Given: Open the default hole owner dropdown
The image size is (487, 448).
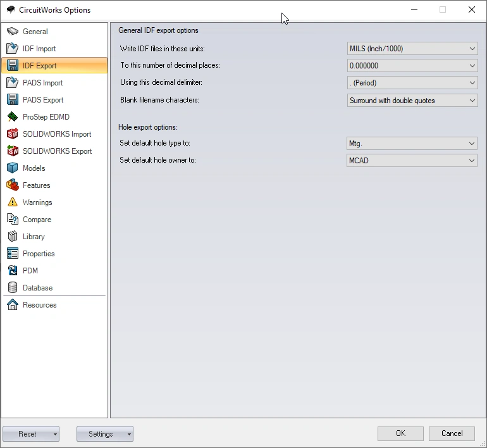Looking at the screenshot, I should coord(412,161).
